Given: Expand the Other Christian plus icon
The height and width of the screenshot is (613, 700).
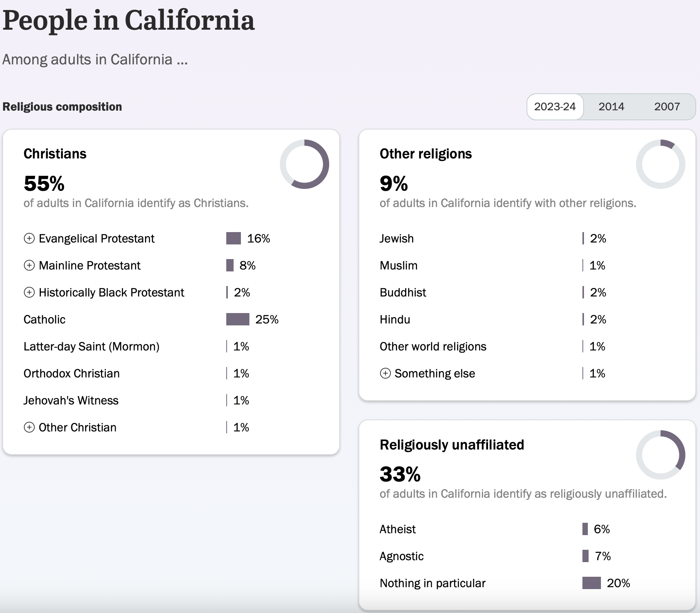Looking at the screenshot, I should point(29,427).
